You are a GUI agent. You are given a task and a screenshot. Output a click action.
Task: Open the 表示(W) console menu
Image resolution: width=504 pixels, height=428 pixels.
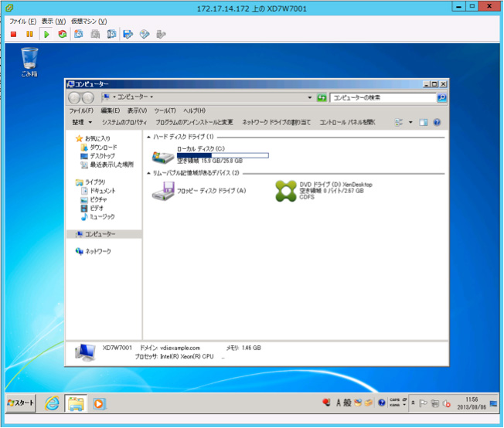click(x=53, y=22)
